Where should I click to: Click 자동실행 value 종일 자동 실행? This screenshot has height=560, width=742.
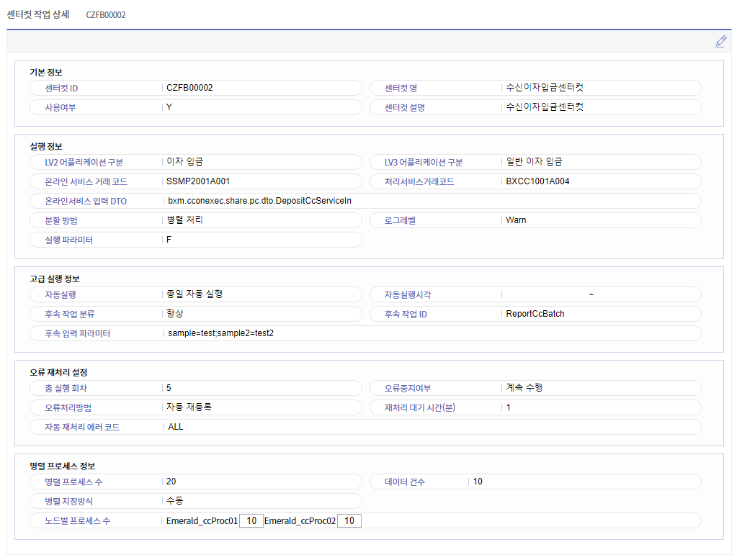195,294
